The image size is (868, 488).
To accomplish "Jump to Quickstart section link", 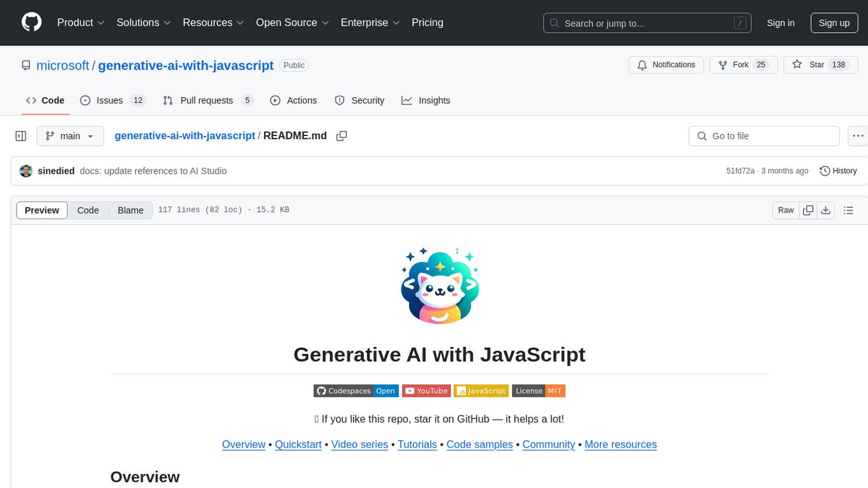I will 298,445.
